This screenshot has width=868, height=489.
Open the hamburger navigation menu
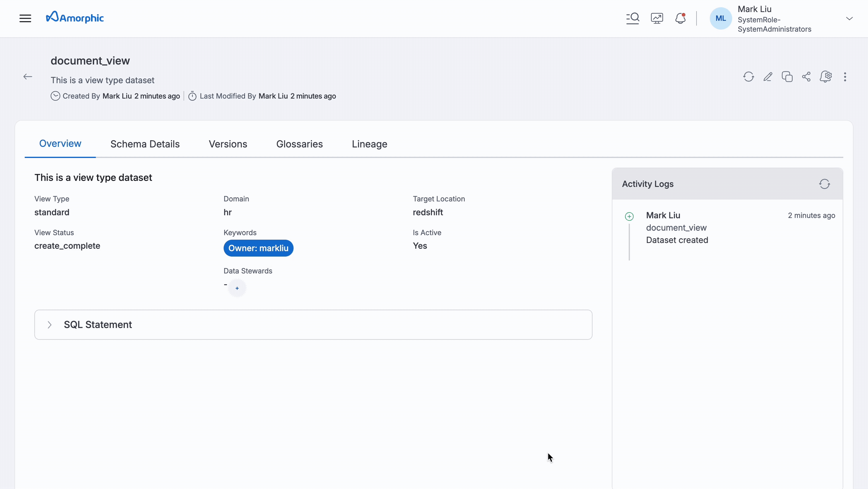tap(25, 18)
